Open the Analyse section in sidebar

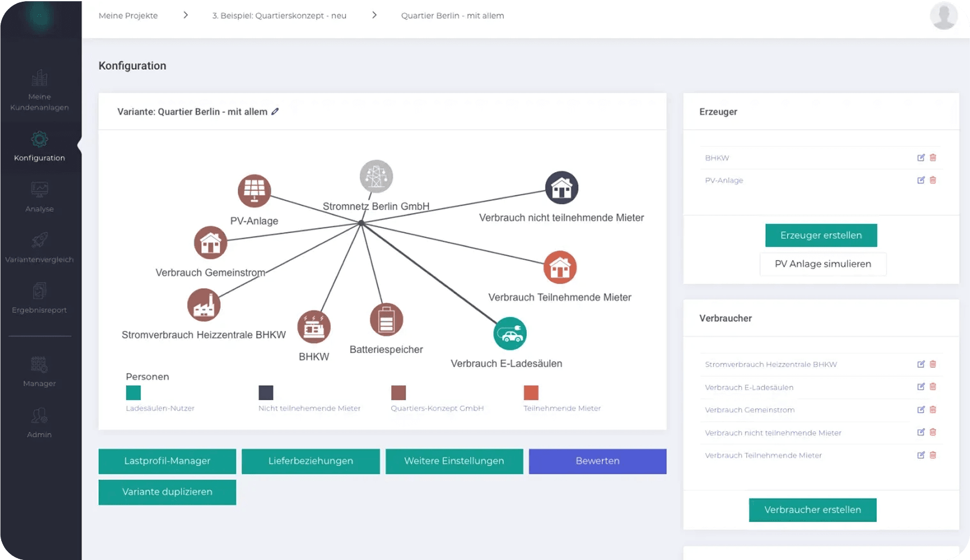39,197
